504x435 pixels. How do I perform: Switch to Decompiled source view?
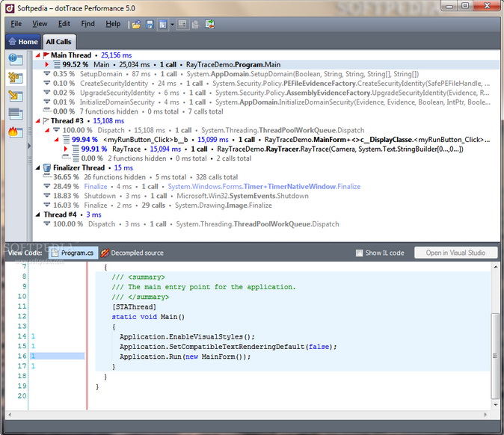pyautogui.click(x=132, y=253)
